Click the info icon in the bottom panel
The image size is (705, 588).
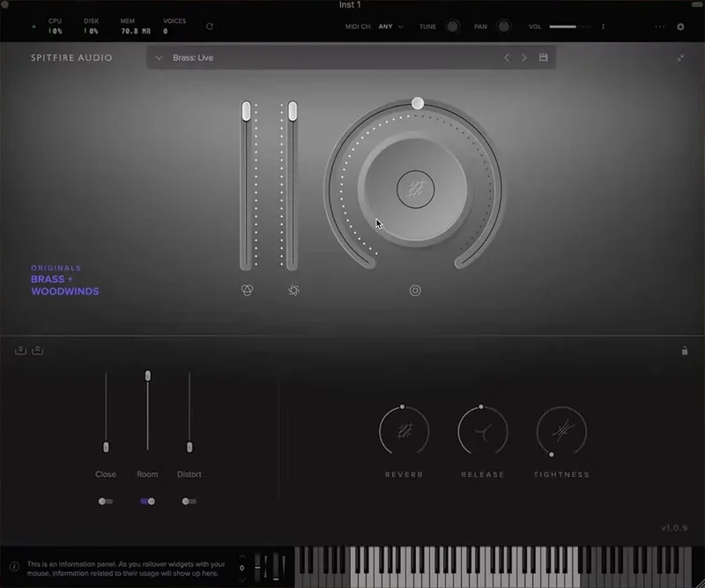(x=14, y=567)
